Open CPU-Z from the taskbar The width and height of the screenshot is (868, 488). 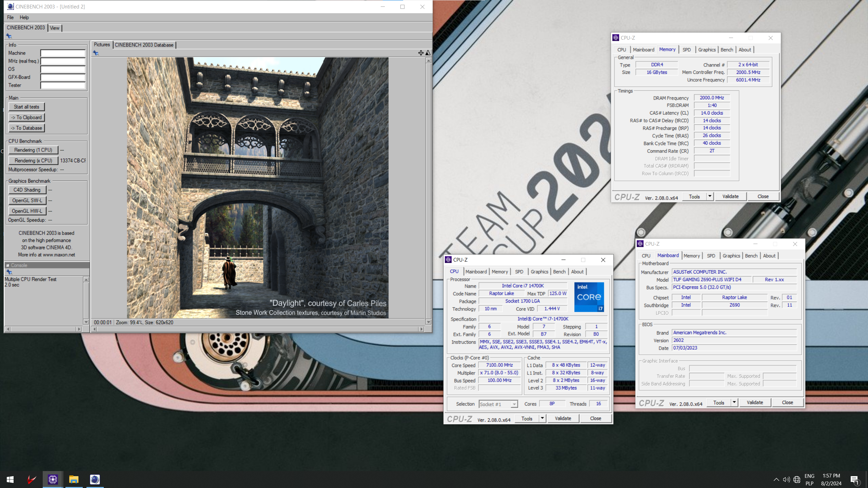tap(53, 480)
